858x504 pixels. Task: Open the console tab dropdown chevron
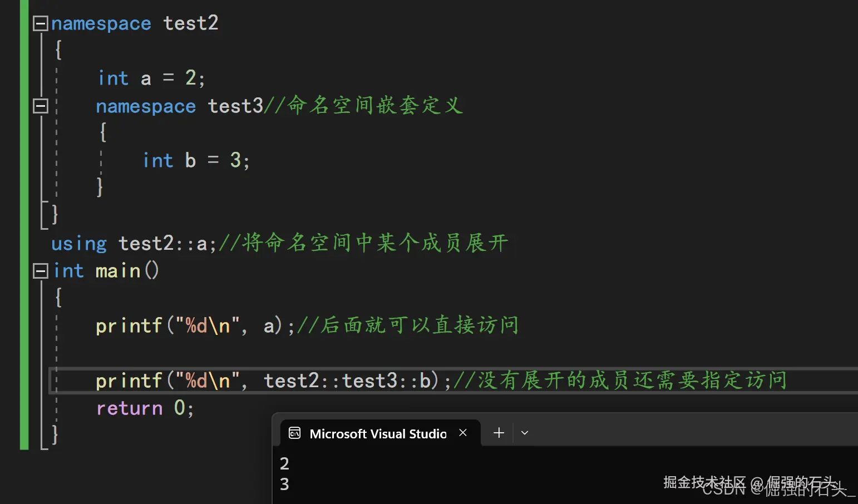(524, 433)
